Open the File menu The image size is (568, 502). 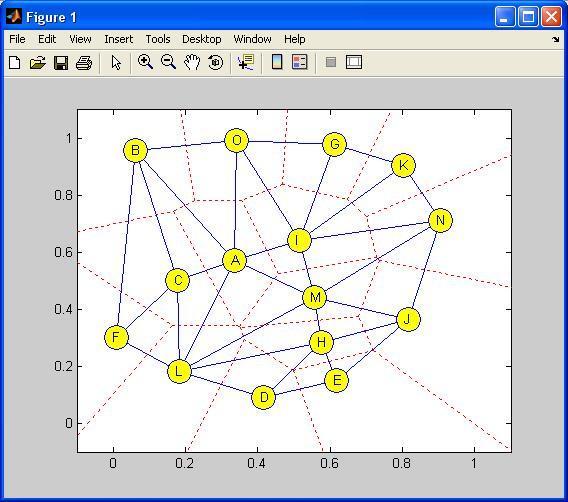pyautogui.click(x=17, y=39)
